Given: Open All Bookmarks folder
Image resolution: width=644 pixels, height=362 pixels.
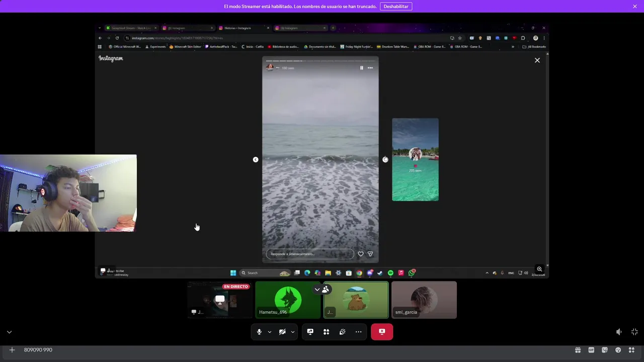Looking at the screenshot, I should coord(534,47).
